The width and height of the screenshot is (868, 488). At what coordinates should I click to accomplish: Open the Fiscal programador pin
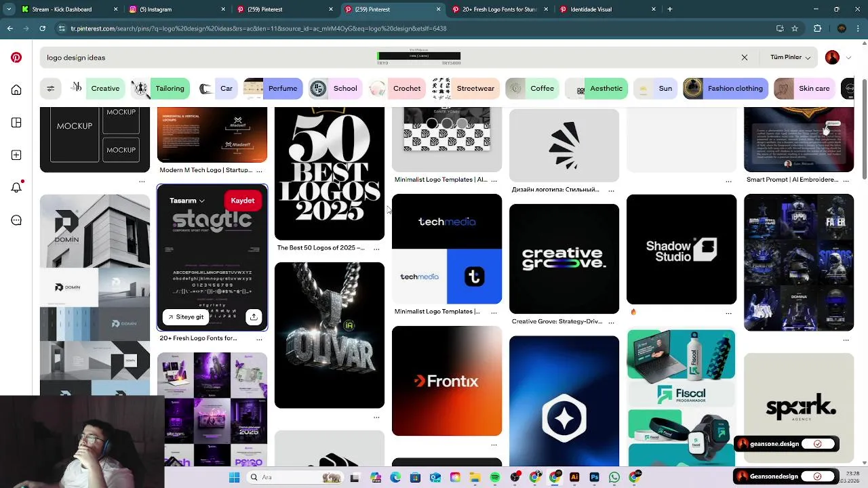tap(682, 398)
